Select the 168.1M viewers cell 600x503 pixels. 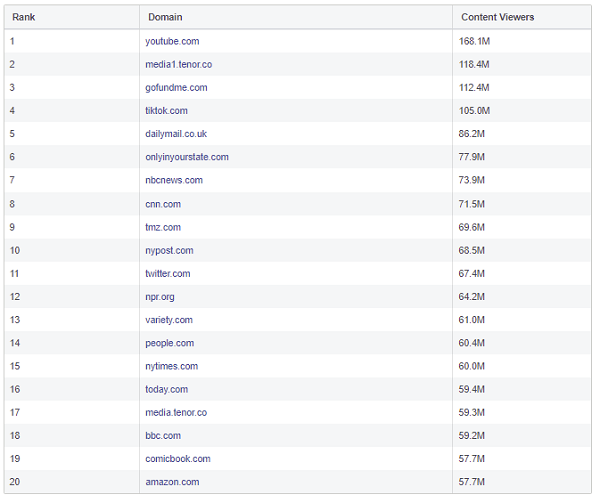[475, 41]
